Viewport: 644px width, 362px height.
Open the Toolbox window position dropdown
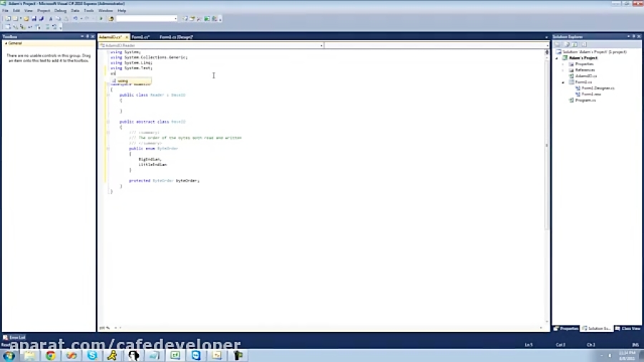pyautogui.click(x=82, y=36)
